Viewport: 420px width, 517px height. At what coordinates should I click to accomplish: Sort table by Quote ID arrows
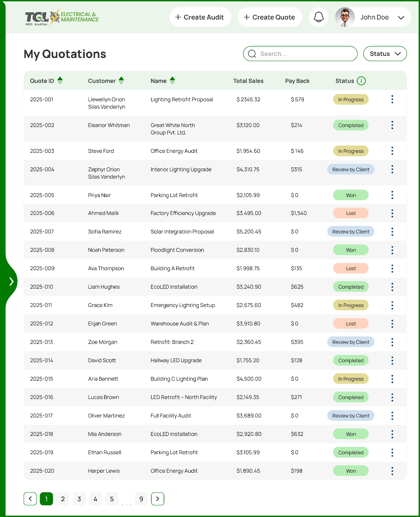[x=60, y=81]
